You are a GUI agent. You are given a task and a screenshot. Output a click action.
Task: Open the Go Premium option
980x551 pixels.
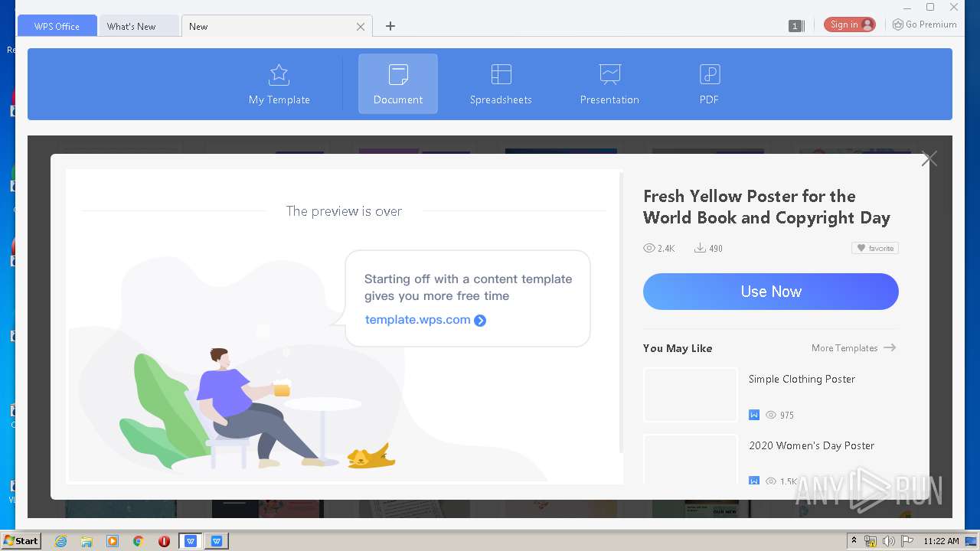[924, 24]
